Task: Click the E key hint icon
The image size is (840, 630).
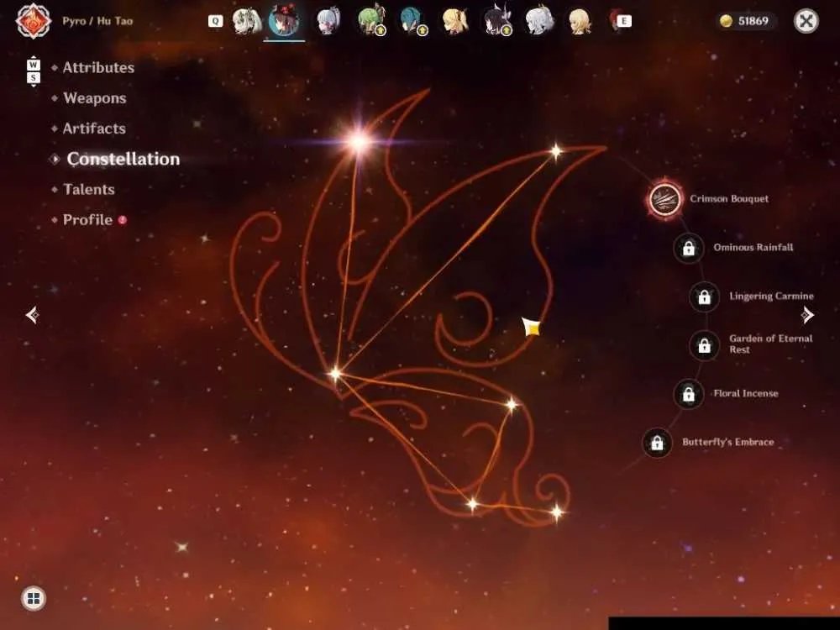Action: 623,21
